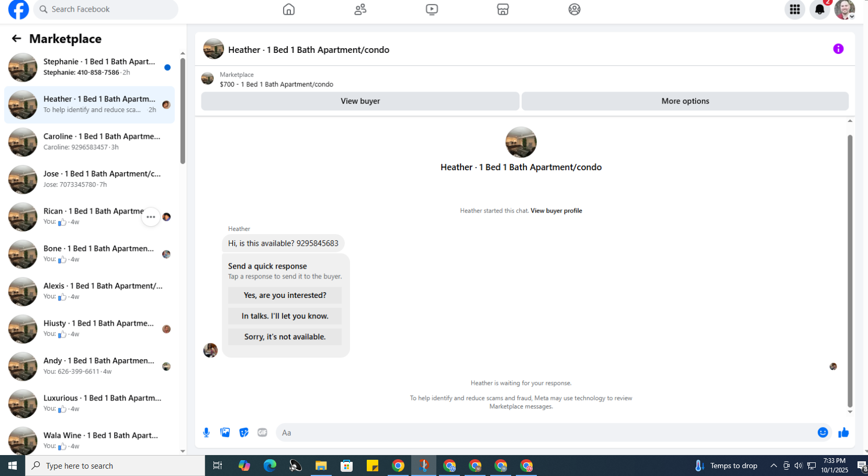Image resolution: width=868 pixels, height=476 pixels.
Task: Click the voice clip microphone icon
Action: [x=206, y=433]
